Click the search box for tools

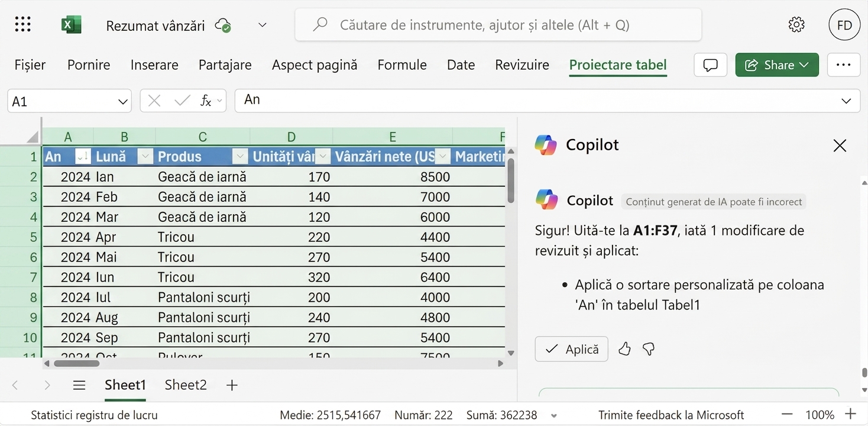point(498,25)
